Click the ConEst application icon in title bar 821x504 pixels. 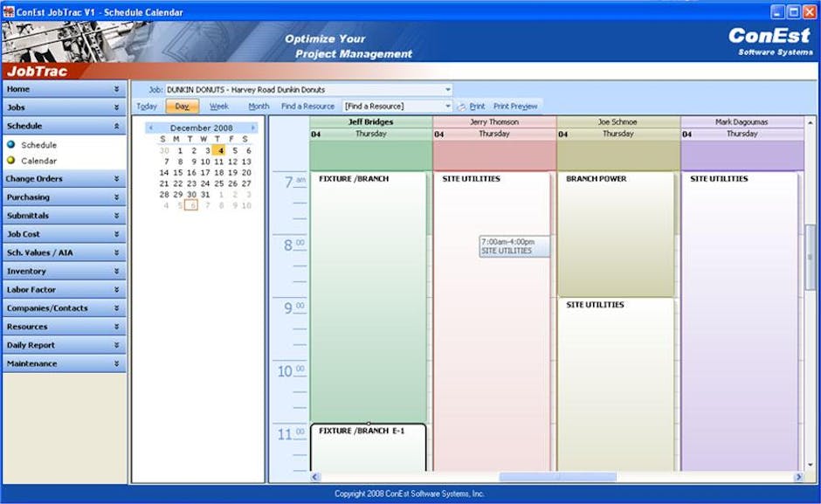tap(9, 11)
